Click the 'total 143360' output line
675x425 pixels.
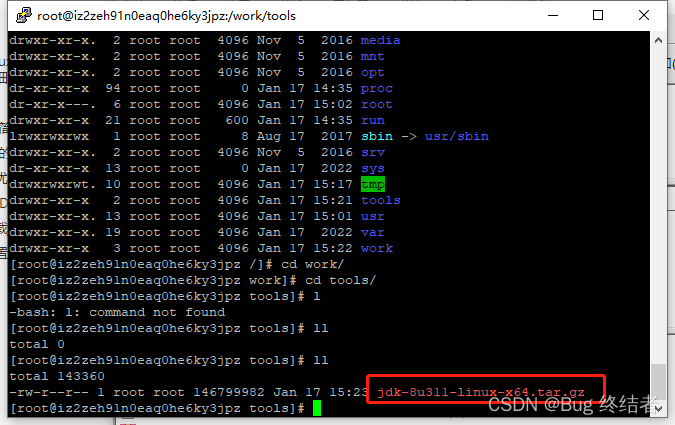click(x=57, y=376)
